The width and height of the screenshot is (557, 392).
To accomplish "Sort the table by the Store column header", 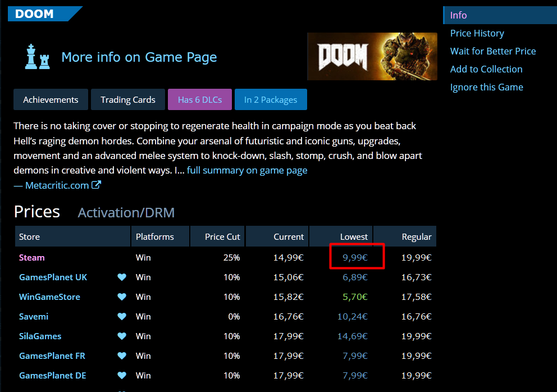I will (x=72, y=236).
